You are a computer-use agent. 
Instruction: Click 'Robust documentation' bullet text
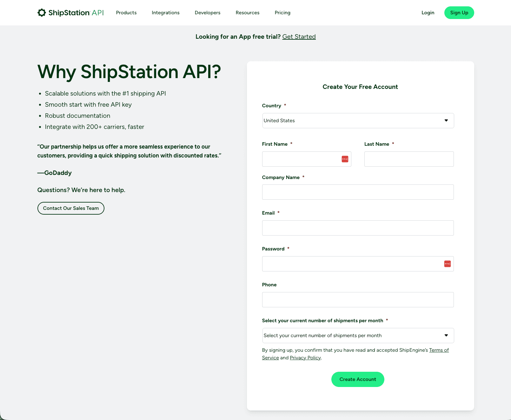[x=78, y=116]
